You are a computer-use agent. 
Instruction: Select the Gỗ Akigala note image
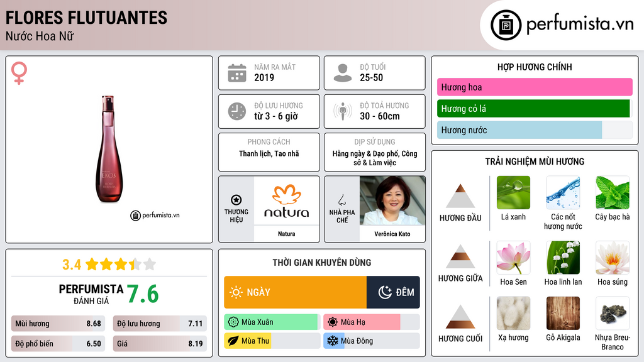(563, 313)
